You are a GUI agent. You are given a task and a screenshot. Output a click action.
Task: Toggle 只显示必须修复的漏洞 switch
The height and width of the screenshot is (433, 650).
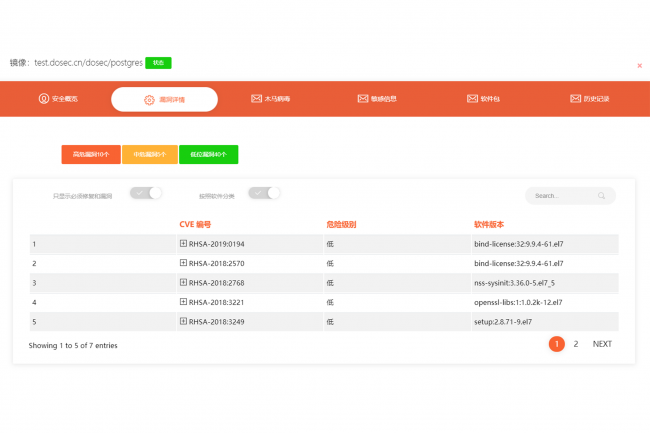(x=146, y=193)
